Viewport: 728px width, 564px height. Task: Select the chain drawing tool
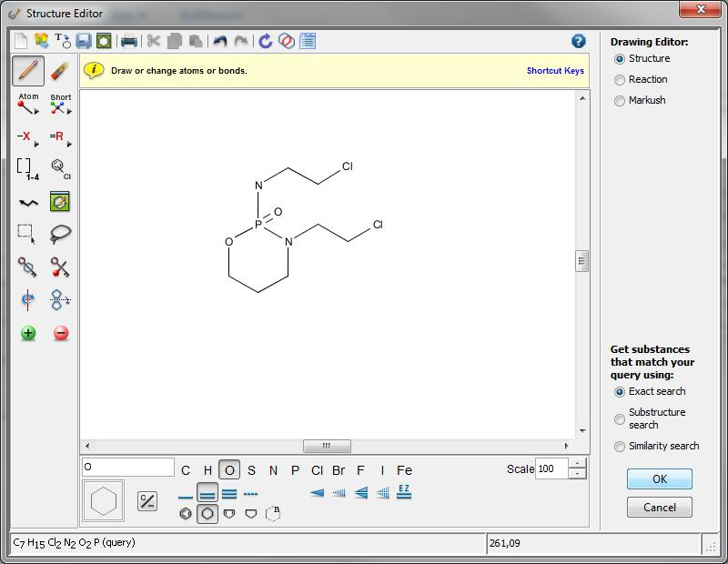(x=28, y=202)
